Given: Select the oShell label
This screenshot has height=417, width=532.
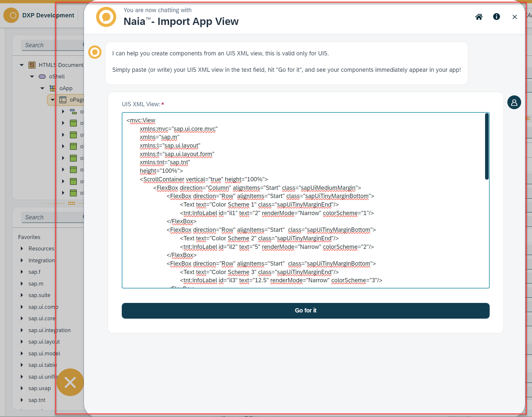Looking at the screenshot, I should coord(57,76).
